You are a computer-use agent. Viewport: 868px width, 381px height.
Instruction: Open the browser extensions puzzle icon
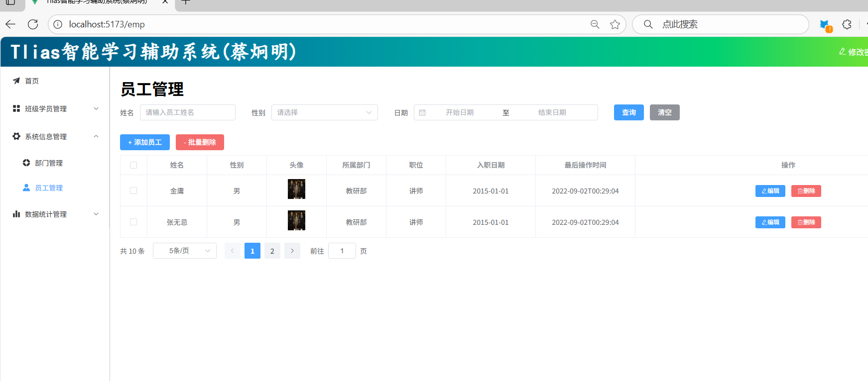point(847,24)
